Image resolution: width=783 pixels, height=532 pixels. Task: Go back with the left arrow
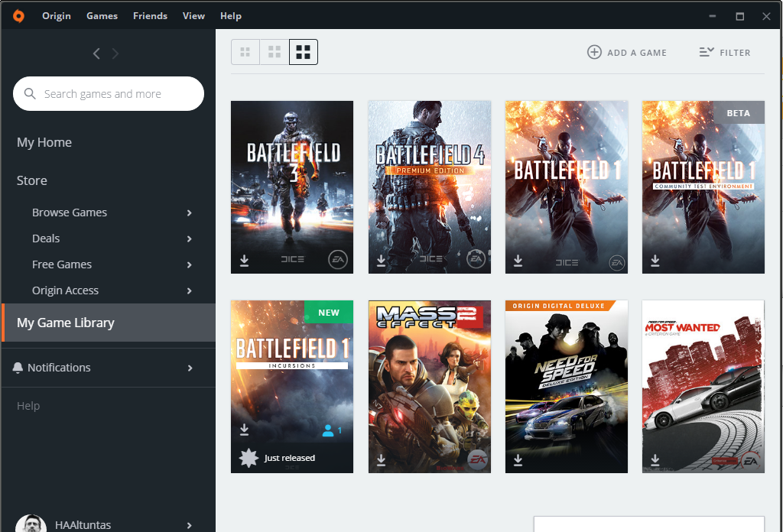pos(96,54)
